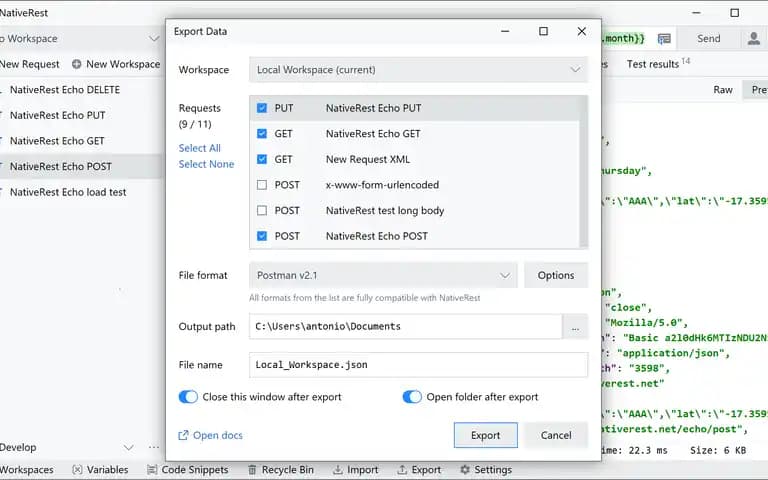This screenshot has width=768, height=480.
Task: Expand the Develop environment dropdown
Action: point(128,447)
